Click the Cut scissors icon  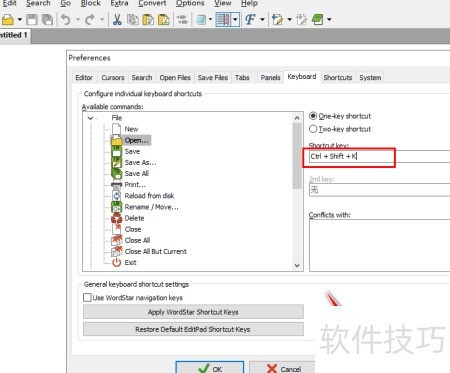117,20
